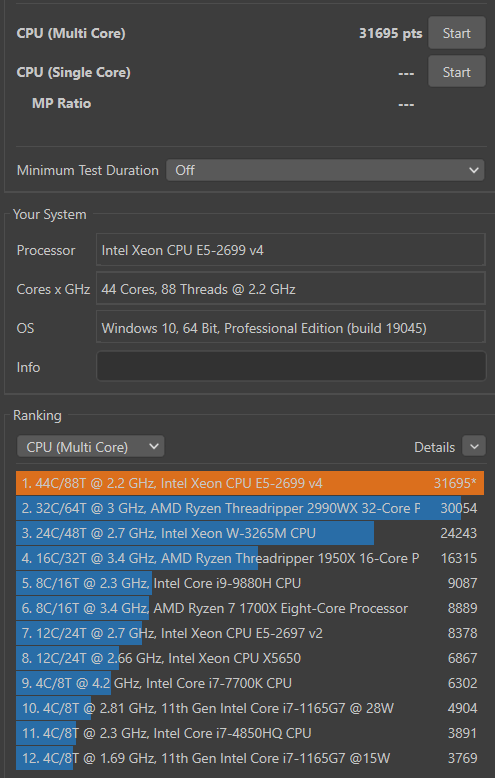
Task: Click the Processor field Intel Xeon E5-2699 v4
Action: [291, 250]
